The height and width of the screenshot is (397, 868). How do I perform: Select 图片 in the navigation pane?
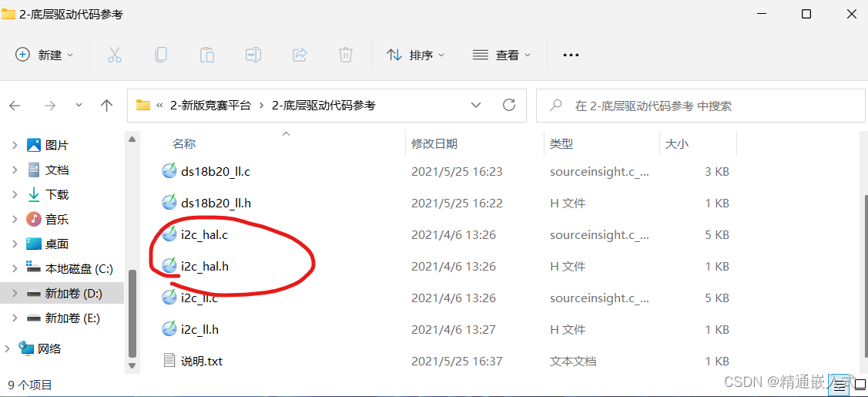point(56,146)
